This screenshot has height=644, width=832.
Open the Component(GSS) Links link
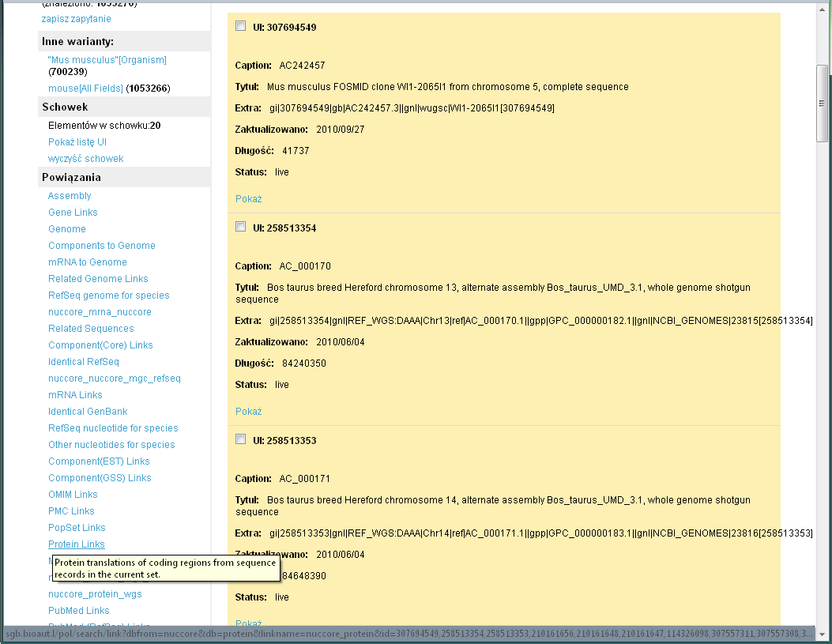click(100, 478)
